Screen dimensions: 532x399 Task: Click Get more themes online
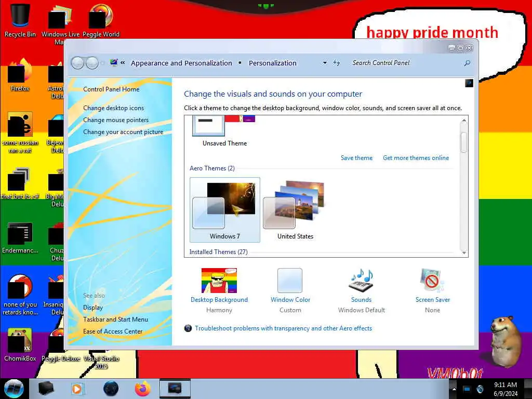(x=416, y=158)
